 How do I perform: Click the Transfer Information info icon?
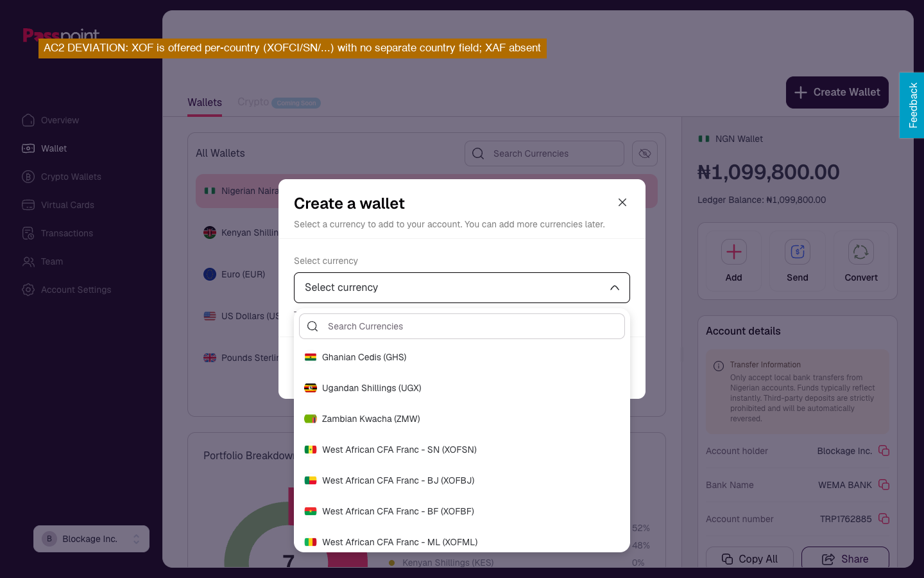pos(719,366)
